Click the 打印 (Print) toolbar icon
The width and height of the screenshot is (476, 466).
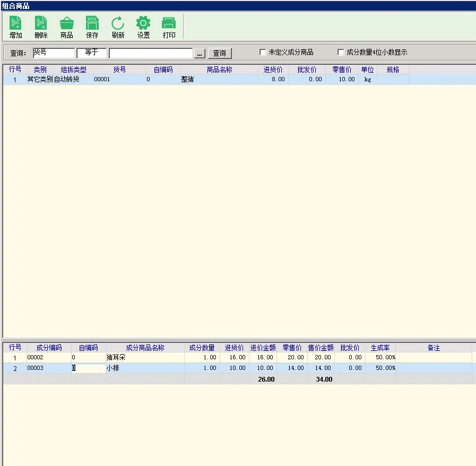pos(169,27)
